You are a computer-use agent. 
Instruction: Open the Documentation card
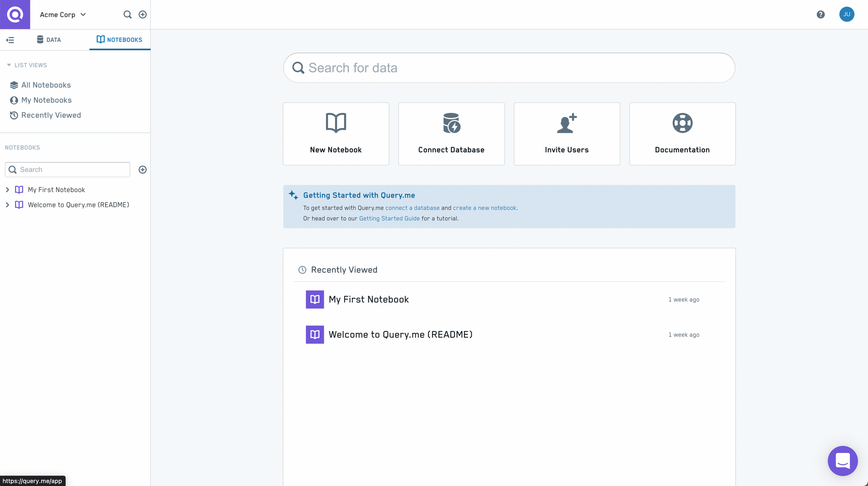[682, 134]
